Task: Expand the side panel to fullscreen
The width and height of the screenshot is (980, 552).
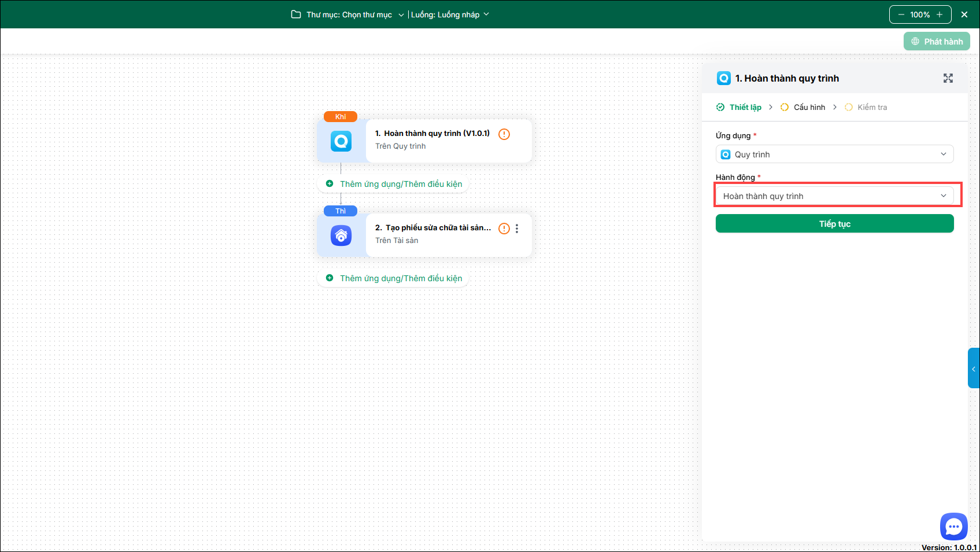Action: 948,78
